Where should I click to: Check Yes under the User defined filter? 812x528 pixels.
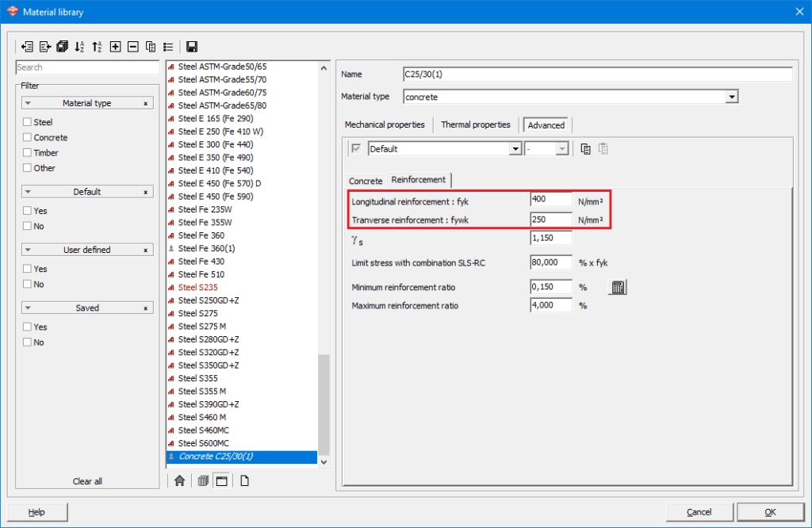tap(28, 269)
